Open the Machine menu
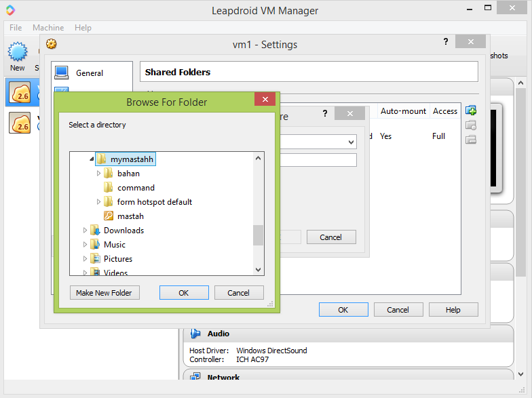 click(x=48, y=27)
